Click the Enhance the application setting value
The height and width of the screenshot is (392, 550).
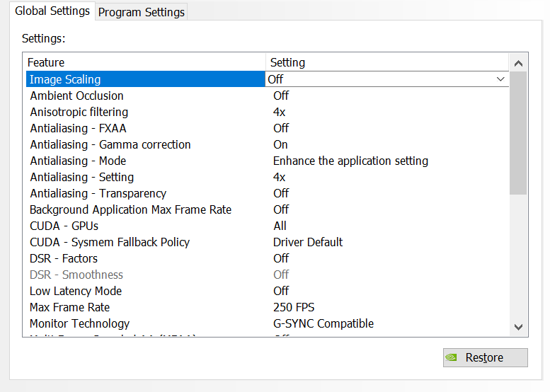coord(350,161)
